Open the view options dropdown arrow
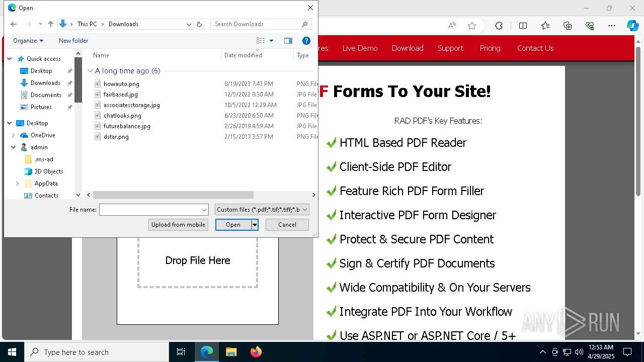Viewport: 644px width, 362px height. coord(271,41)
